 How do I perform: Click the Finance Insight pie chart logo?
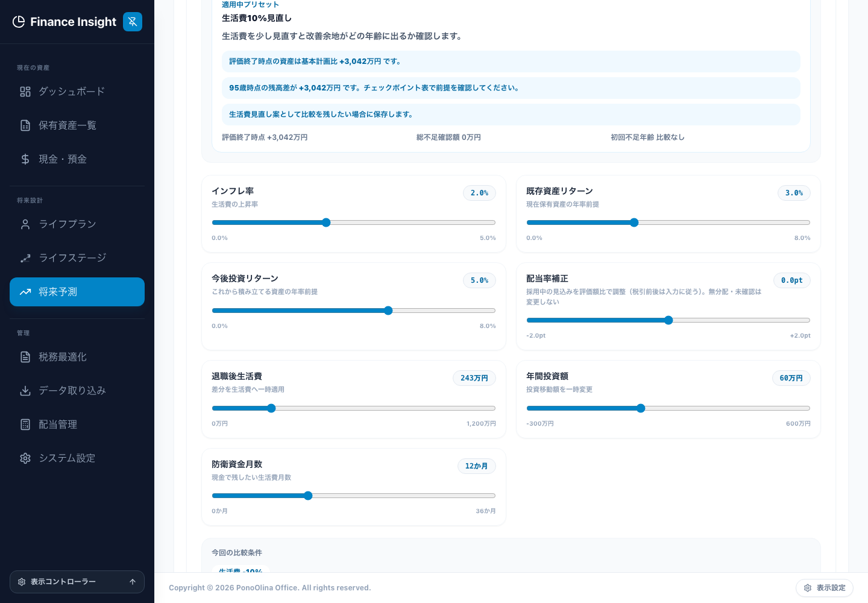coord(19,22)
